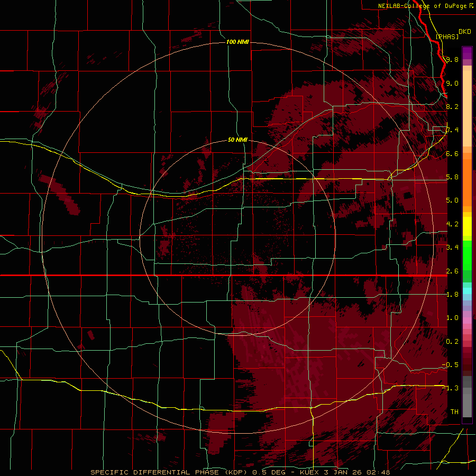Click the 2.6 scale value
The image size is (476, 476).
452,271
